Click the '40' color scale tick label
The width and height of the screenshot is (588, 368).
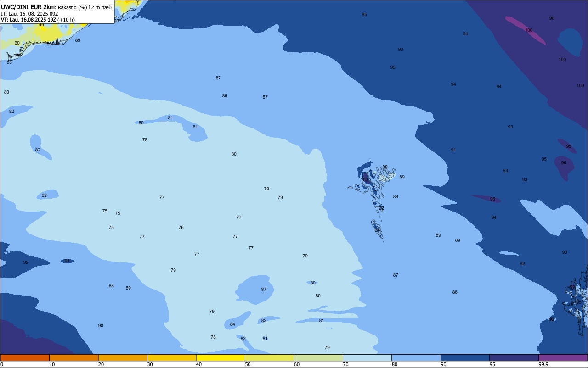tap(198, 364)
